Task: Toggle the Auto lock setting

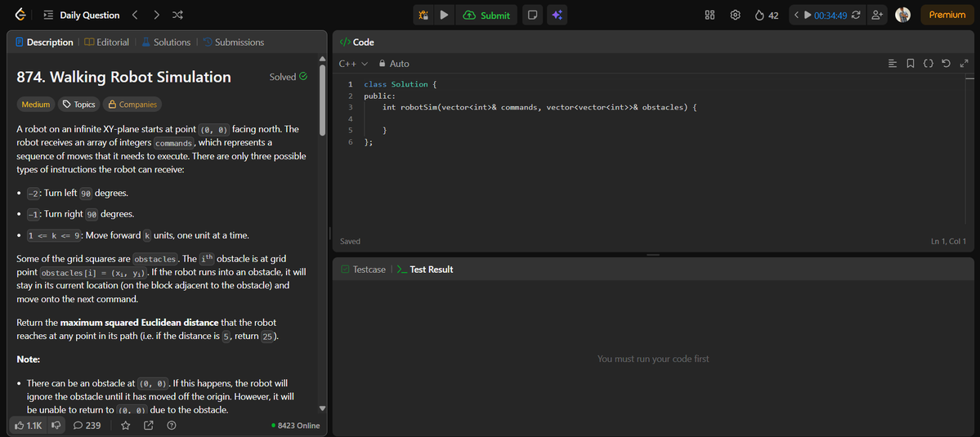Action: pos(394,64)
